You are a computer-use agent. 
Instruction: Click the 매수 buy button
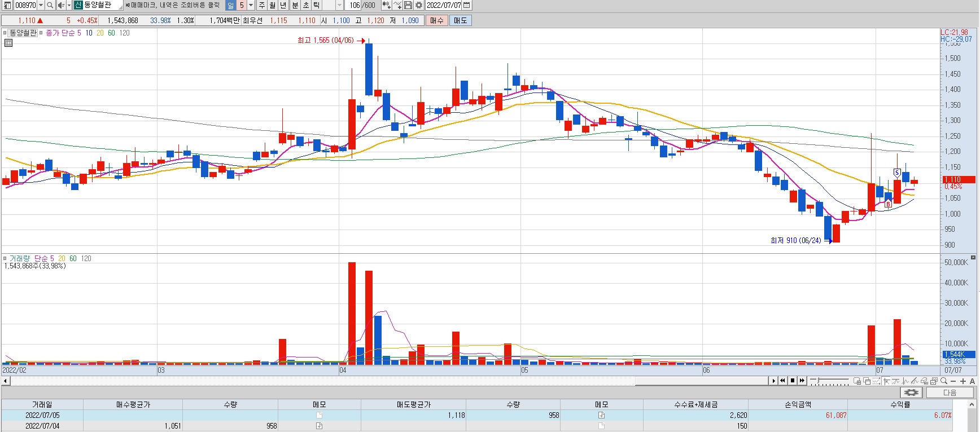(x=436, y=20)
